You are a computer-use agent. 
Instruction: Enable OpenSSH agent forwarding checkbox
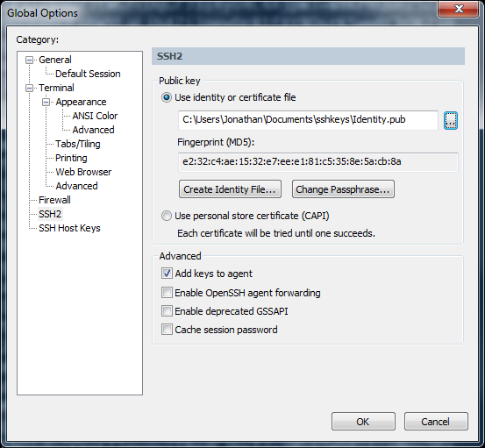167,293
